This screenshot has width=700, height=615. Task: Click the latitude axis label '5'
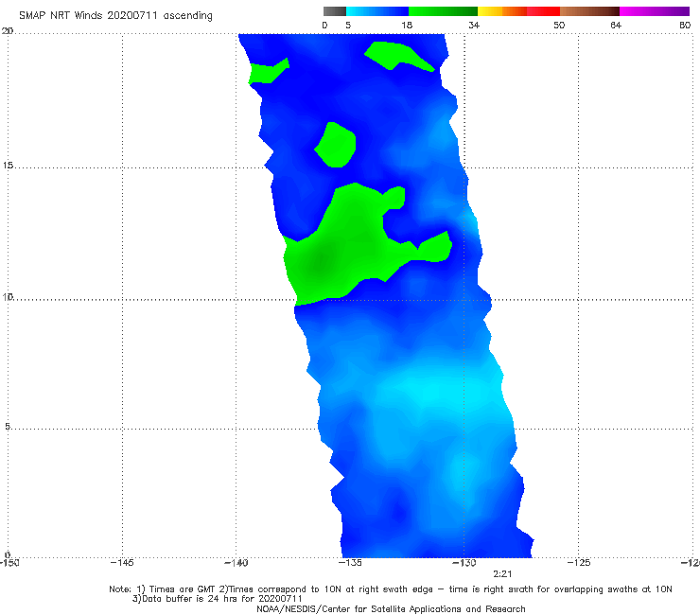8,427
